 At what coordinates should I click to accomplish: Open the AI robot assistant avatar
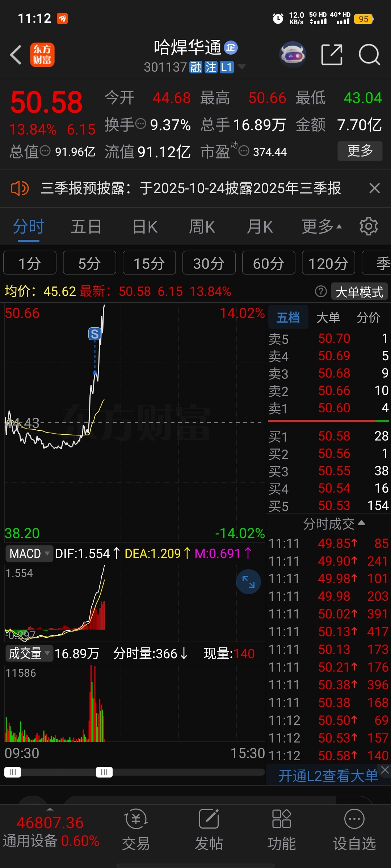coord(293,55)
